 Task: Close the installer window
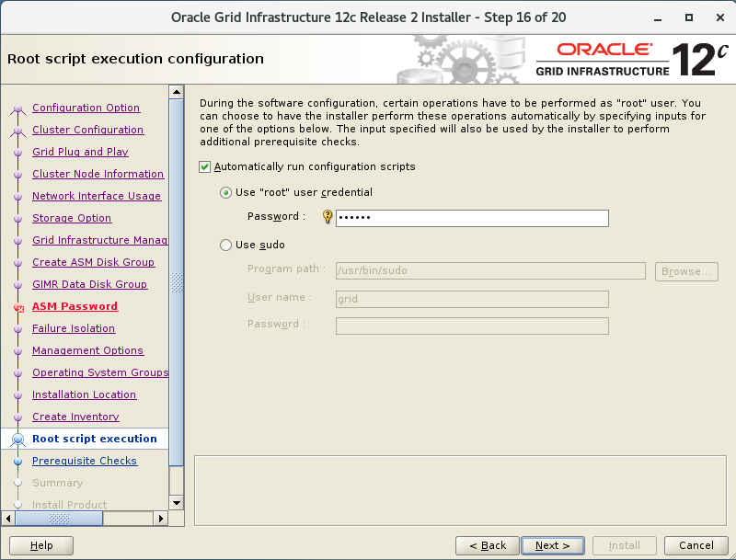pyautogui.click(x=720, y=17)
